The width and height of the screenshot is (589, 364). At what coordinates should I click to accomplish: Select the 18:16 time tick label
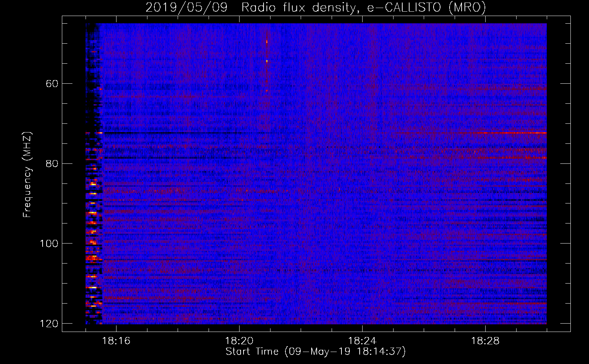pos(116,341)
